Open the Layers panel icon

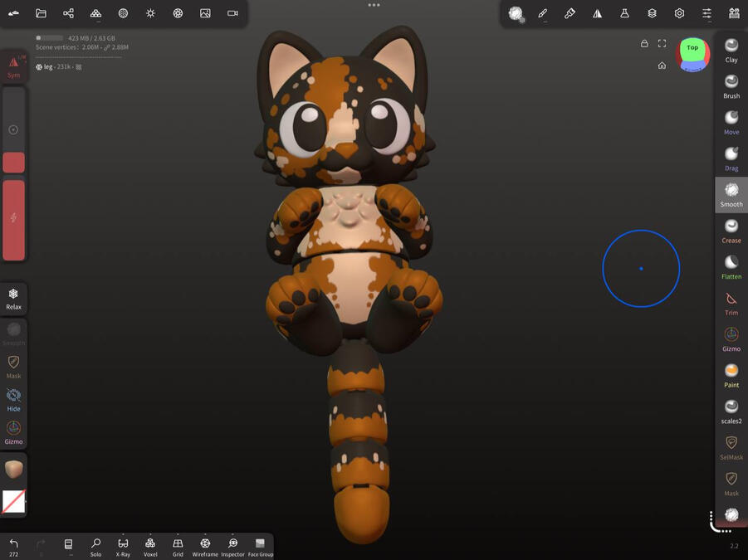(652, 12)
